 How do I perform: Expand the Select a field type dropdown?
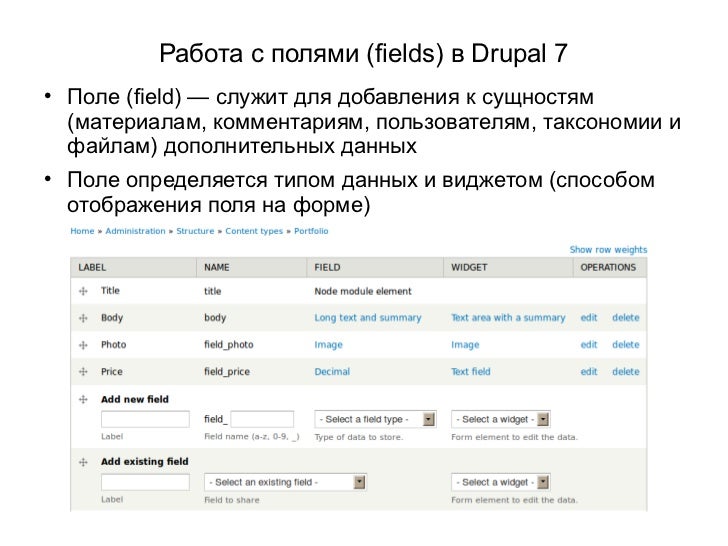point(375,419)
